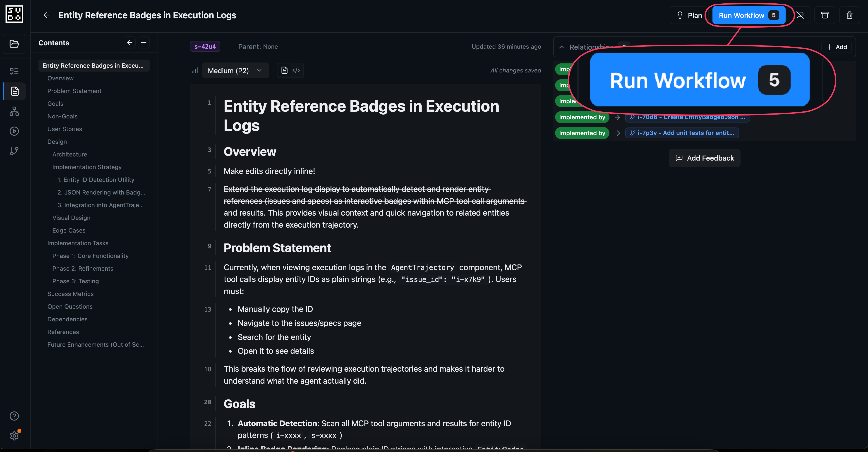Switch to code view with the </> toggle
This screenshot has width=868, height=452.
[x=296, y=70]
